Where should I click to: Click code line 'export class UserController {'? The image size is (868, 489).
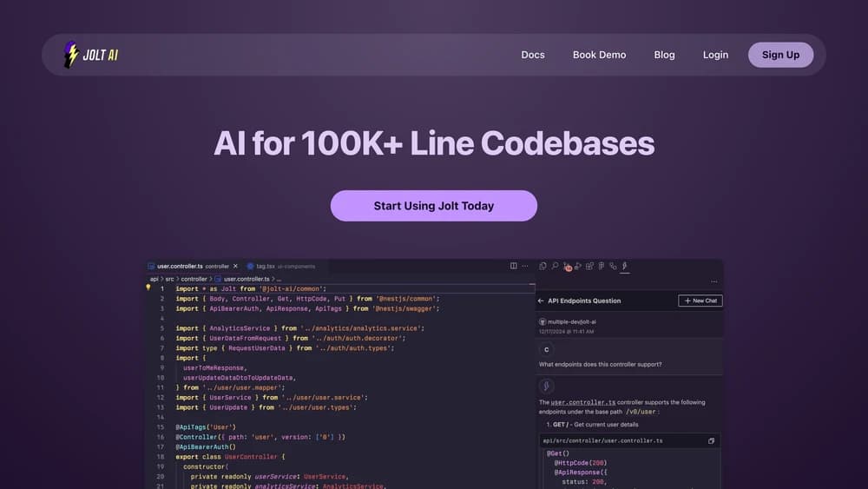click(x=230, y=457)
